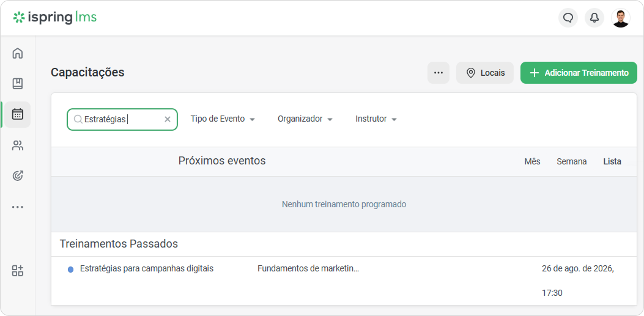
Task: Select the Lista view
Action: [x=612, y=162]
